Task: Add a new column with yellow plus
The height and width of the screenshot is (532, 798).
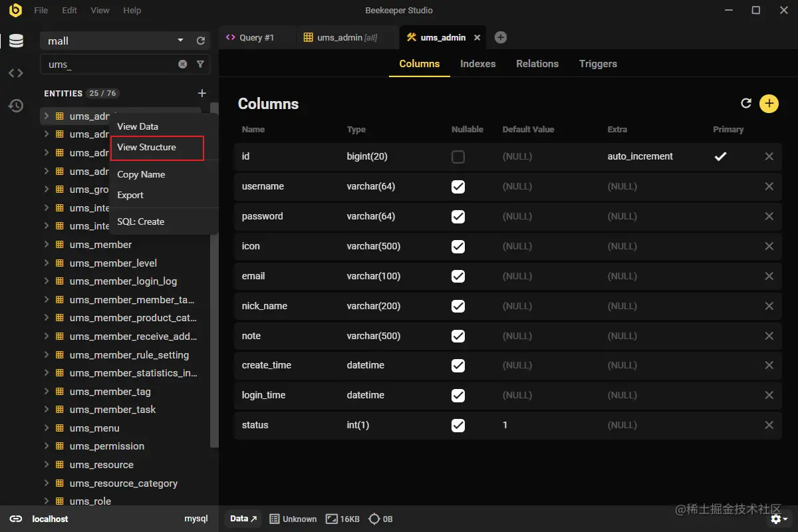Action: pos(769,103)
